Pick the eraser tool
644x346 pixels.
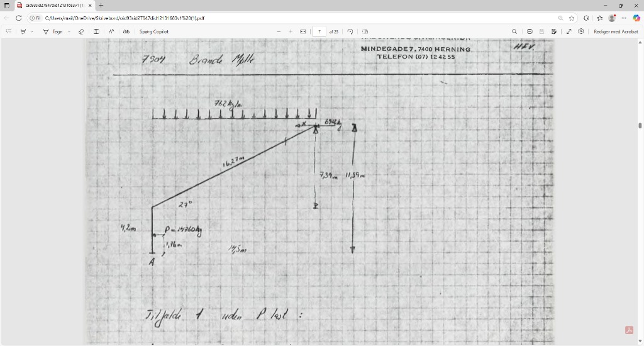tap(81, 31)
